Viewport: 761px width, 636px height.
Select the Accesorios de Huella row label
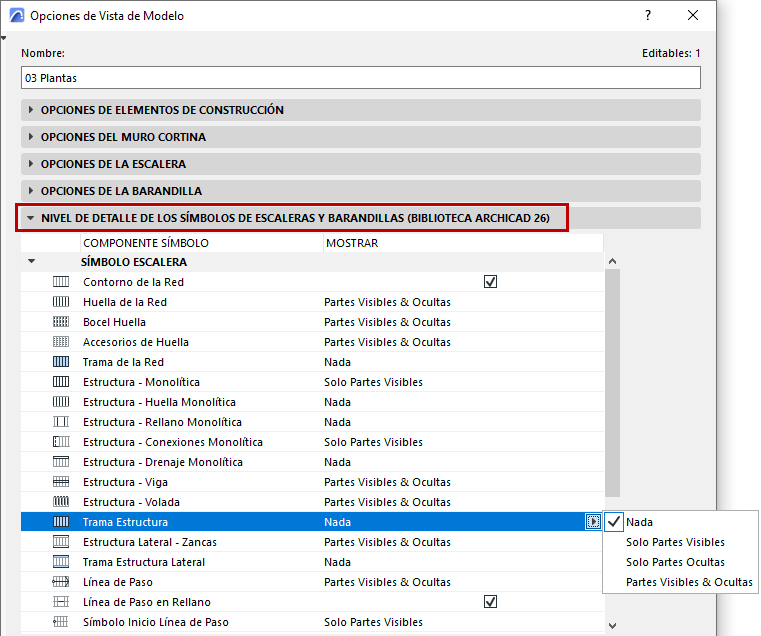135,342
